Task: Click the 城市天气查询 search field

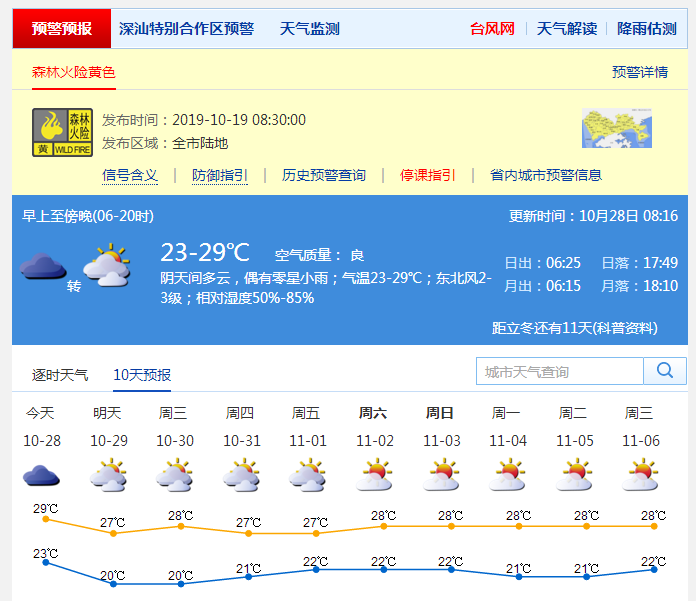Action: tap(560, 372)
